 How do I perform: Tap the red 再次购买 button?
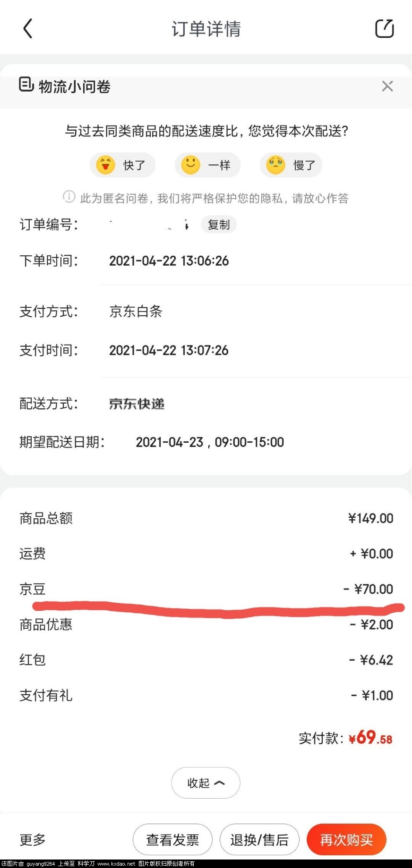346,839
